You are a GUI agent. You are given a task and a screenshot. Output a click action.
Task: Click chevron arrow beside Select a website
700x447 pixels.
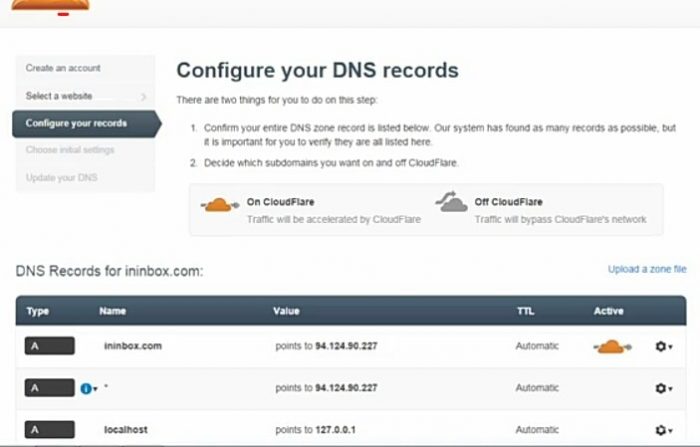point(143,96)
